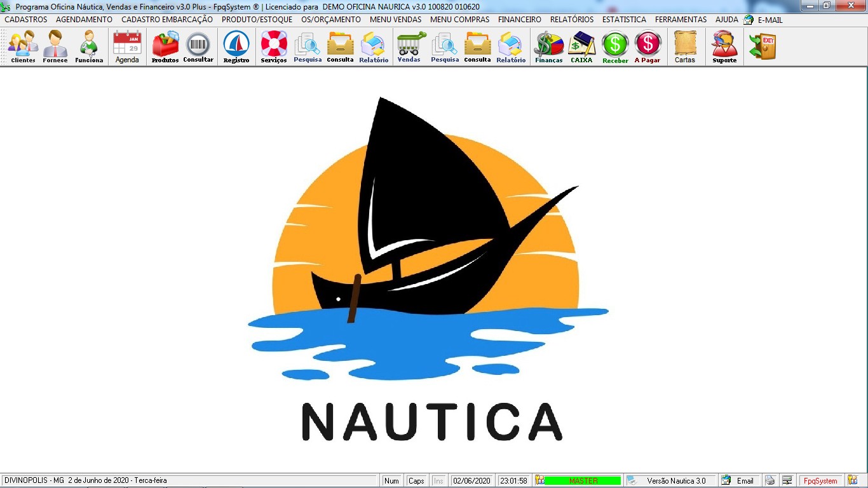This screenshot has width=868, height=488.
Task: Click the Fornece suppliers icon
Action: click(x=55, y=47)
